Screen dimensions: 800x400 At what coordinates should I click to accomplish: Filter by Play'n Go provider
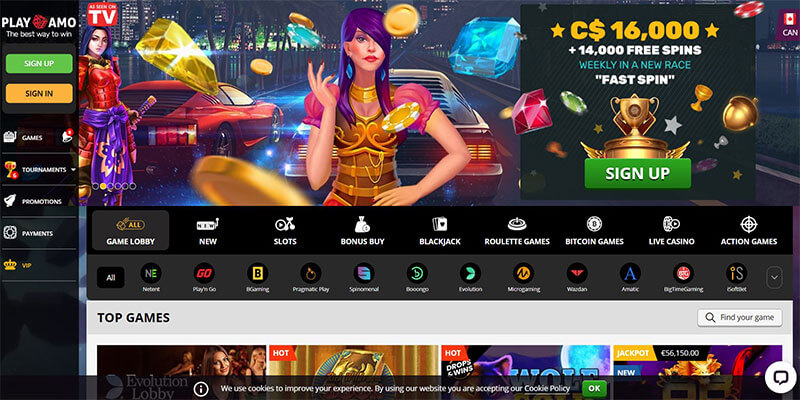point(204,278)
